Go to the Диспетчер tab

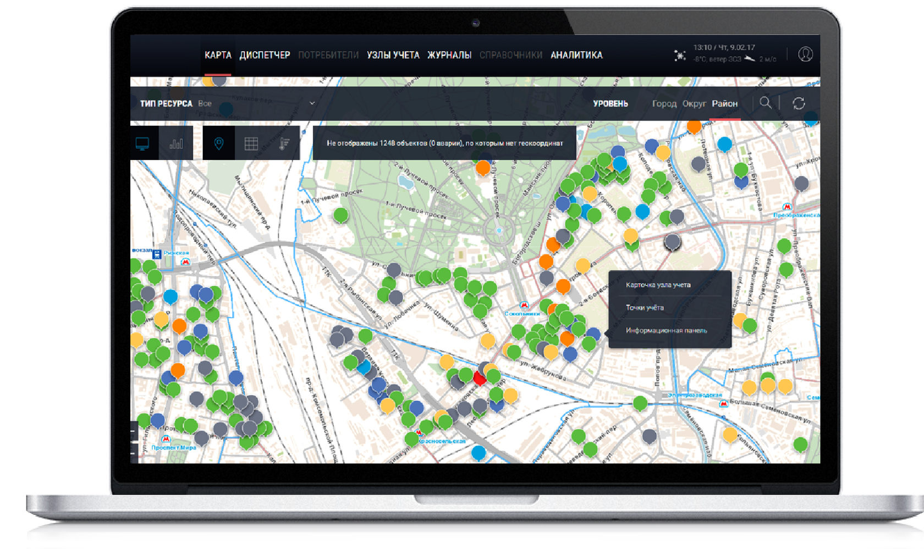coord(265,55)
